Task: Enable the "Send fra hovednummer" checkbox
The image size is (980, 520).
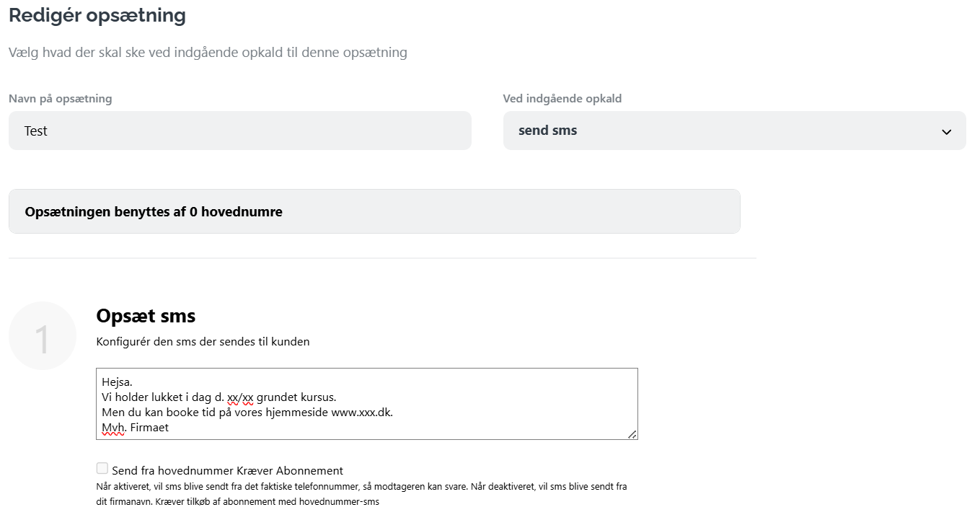Action: pyautogui.click(x=102, y=469)
